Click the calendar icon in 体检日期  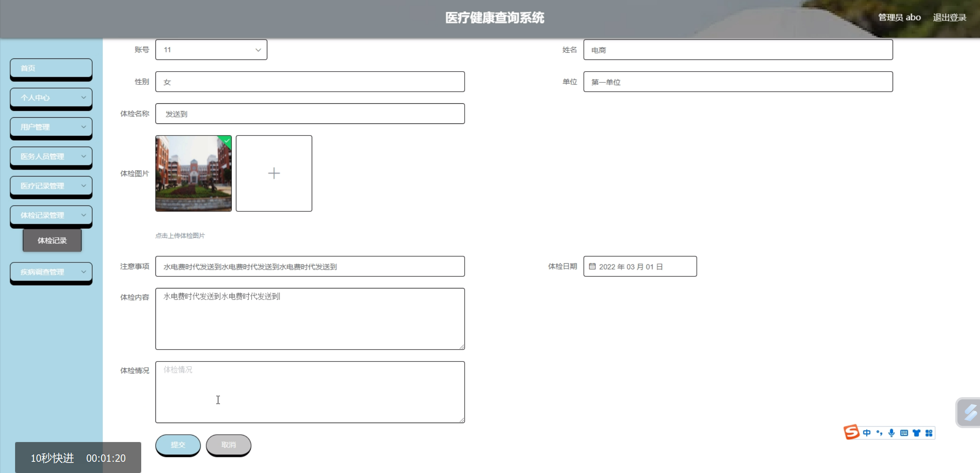592,266
